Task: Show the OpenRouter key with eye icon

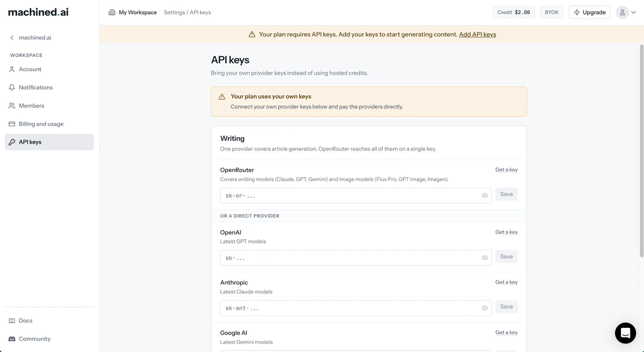Action: pos(485,196)
